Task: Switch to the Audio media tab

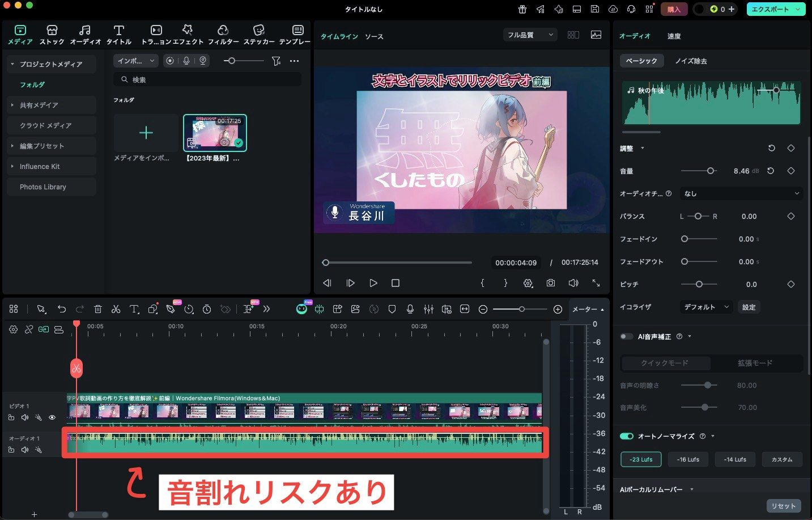Action: [85, 35]
